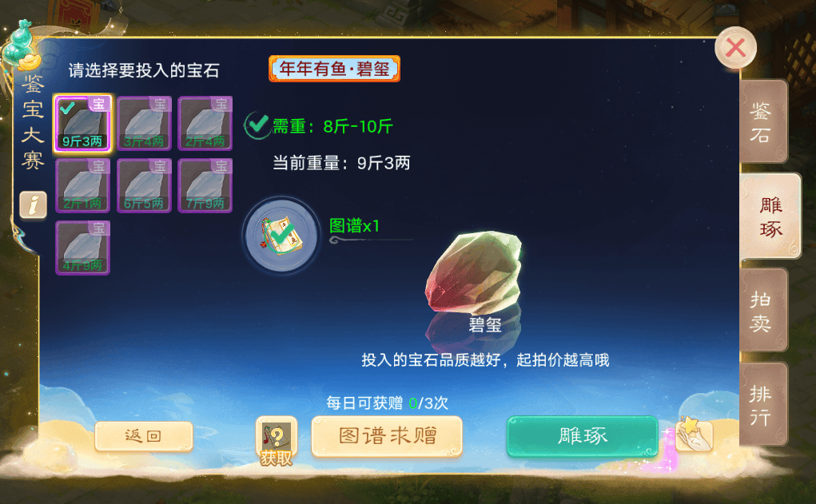Close the panel with red X
816x504 pixels.
click(735, 48)
